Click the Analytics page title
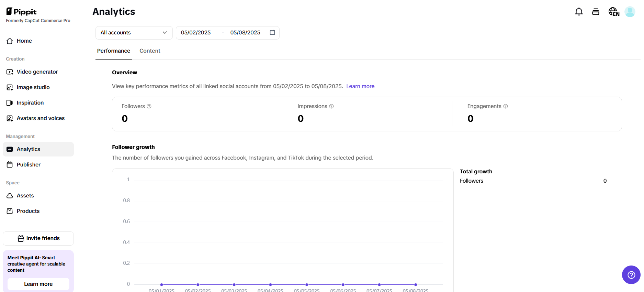 (114, 12)
